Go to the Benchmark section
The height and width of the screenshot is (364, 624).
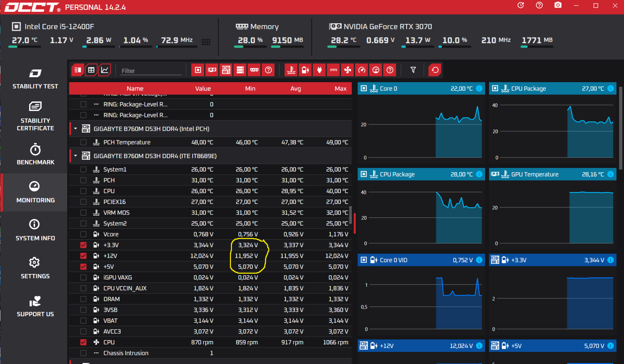[35, 154]
